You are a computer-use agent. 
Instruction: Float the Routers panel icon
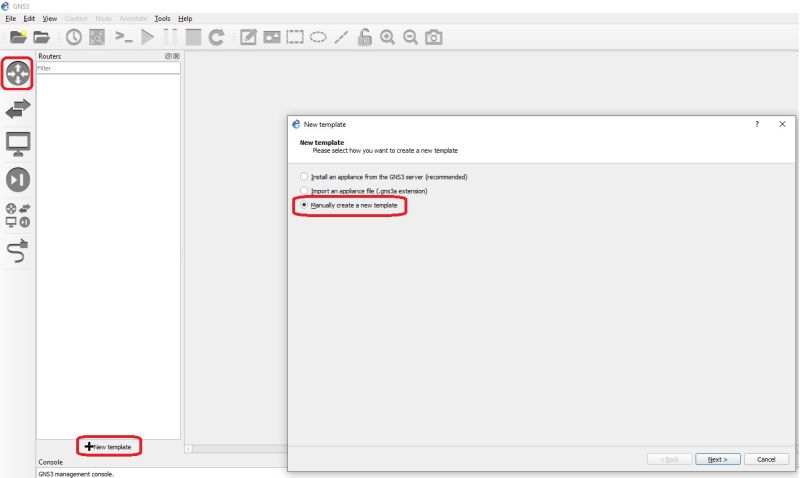(x=168, y=56)
